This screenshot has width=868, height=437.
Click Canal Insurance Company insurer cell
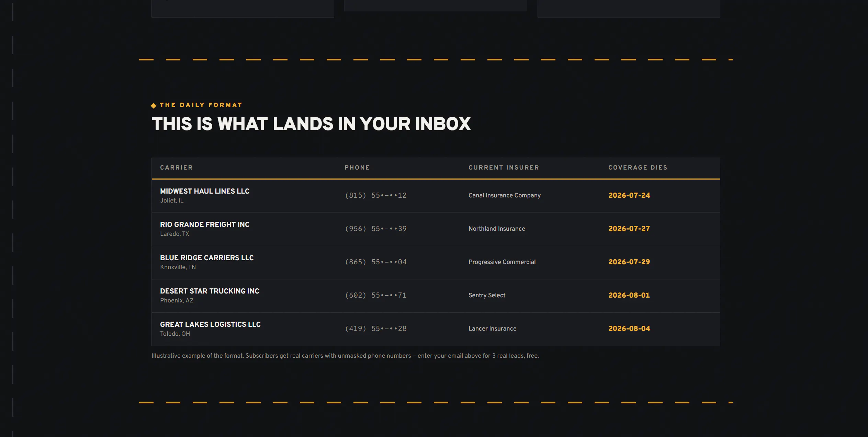505,195
